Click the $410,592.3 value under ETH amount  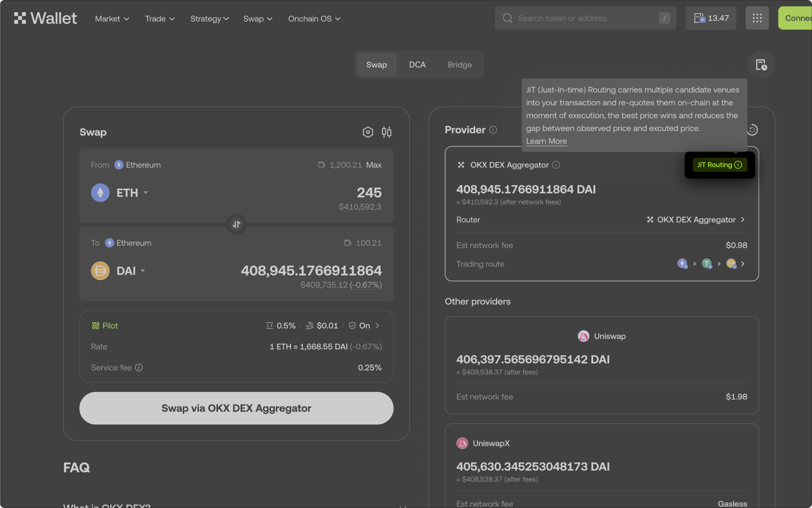click(x=360, y=207)
